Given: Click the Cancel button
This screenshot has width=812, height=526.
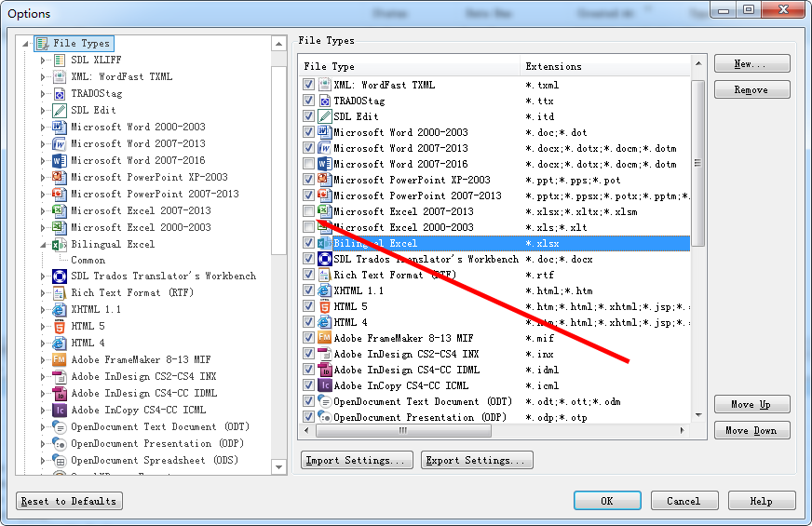Looking at the screenshot, I should [684, 501].
